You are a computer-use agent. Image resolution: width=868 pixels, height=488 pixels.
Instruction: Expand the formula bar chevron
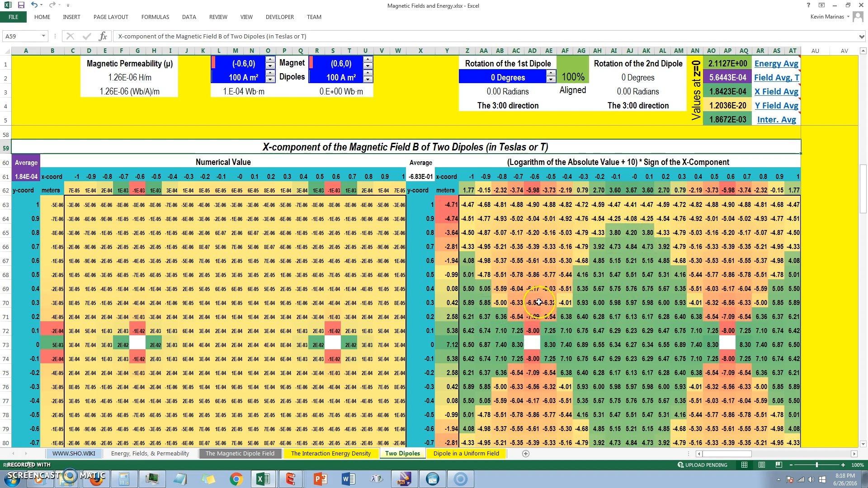pos(862,36)
